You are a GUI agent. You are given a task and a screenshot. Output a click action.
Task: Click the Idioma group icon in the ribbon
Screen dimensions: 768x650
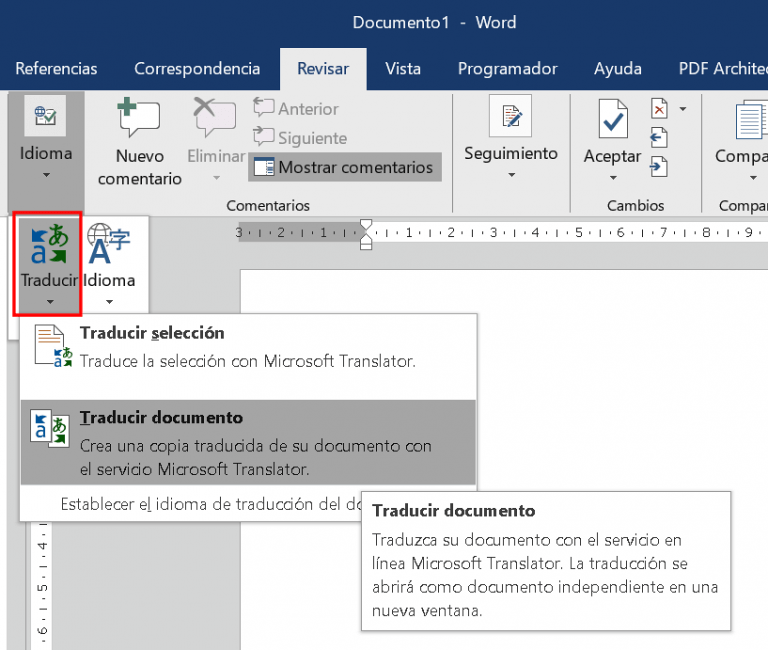click(x=45, y=116)
